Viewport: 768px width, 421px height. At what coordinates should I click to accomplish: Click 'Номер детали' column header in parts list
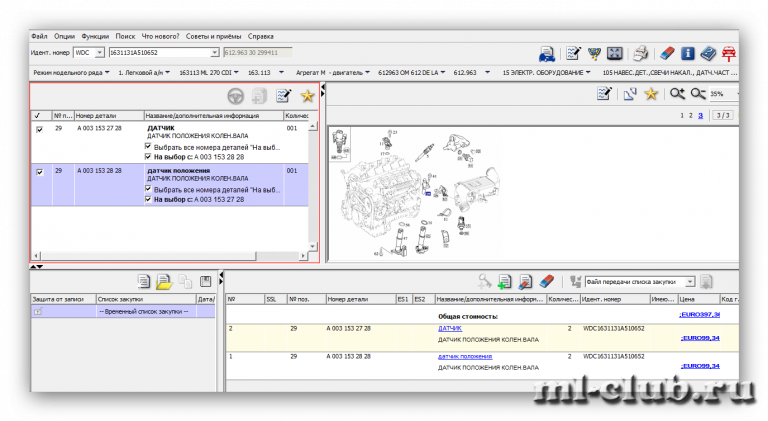coord(109,116)
